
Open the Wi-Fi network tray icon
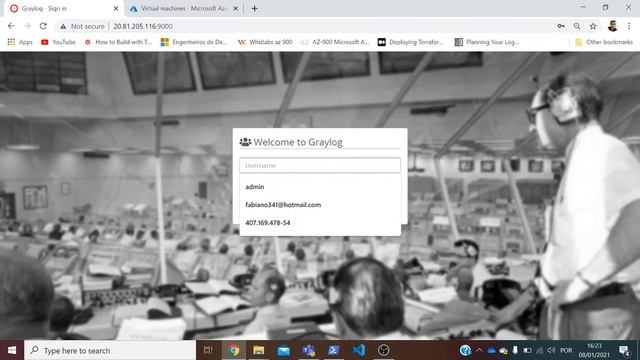pyautogui.click(x=540, y=351)
